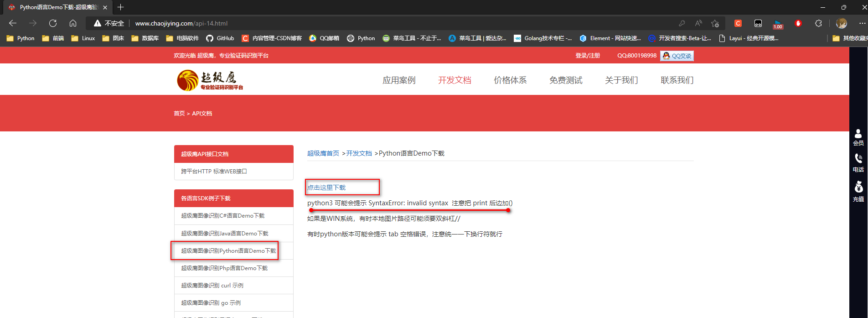Go to 开发文档 breadcrumb link
Image resolution: width=868 pixels, height=318 pixels.
[359, 153]
